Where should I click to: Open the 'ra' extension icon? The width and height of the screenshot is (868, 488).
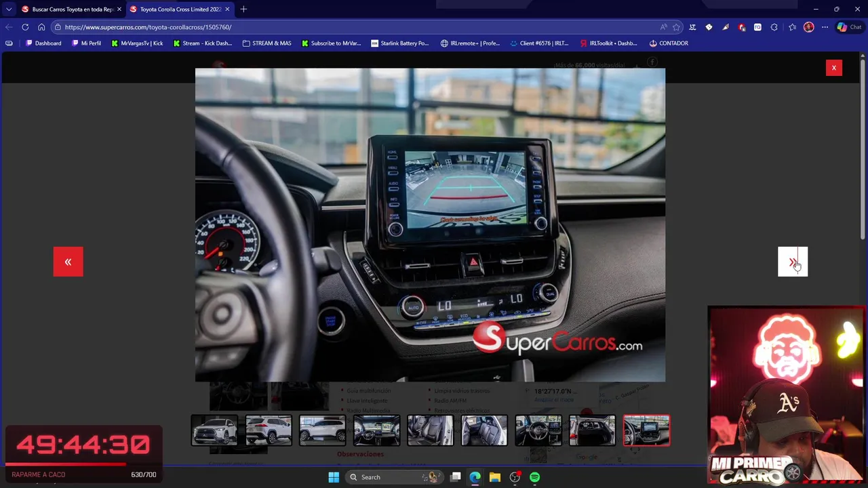coord(757,27)
